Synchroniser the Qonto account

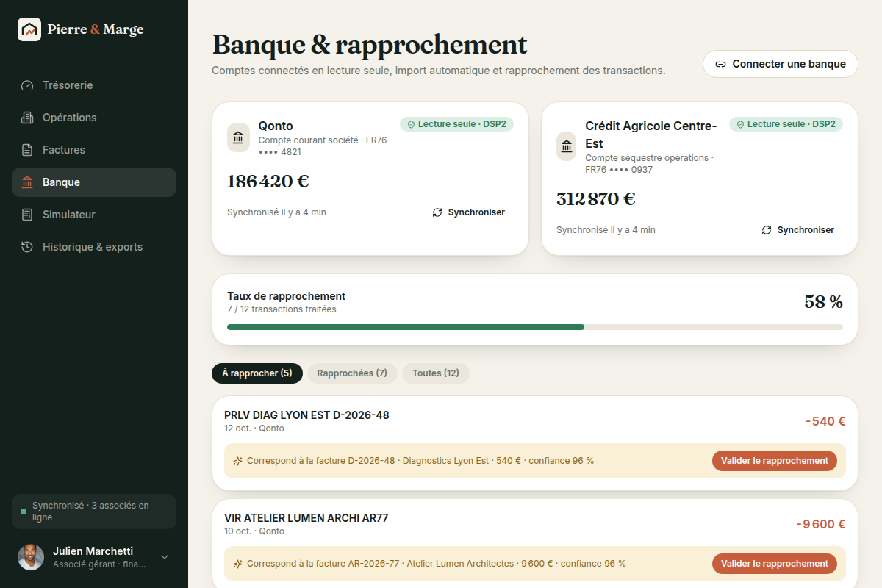pyautogui.click(x=469, y=212)
